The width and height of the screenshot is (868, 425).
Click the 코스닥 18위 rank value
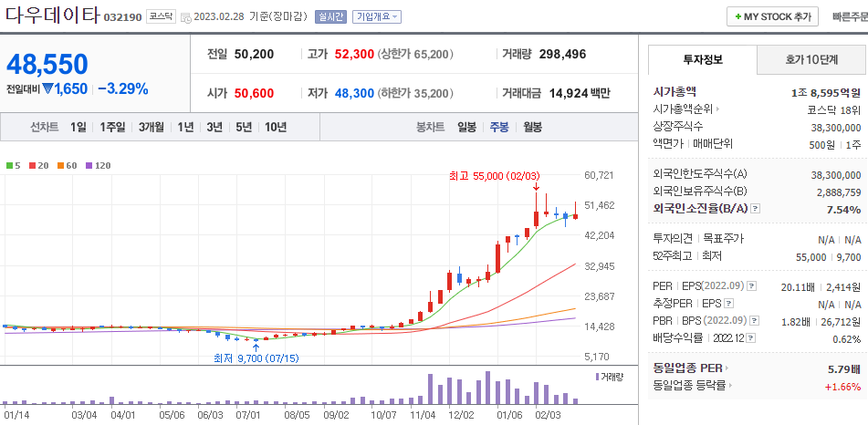pos(834,109)
